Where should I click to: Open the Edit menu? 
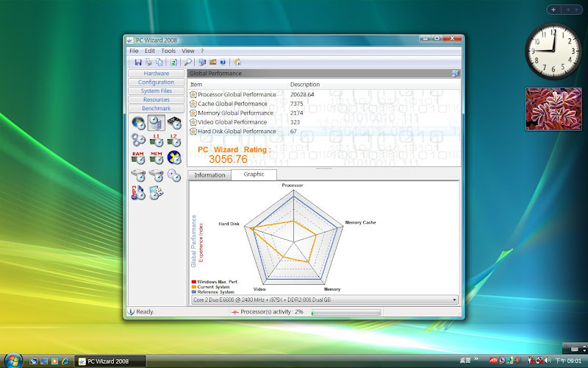[150, 51]
